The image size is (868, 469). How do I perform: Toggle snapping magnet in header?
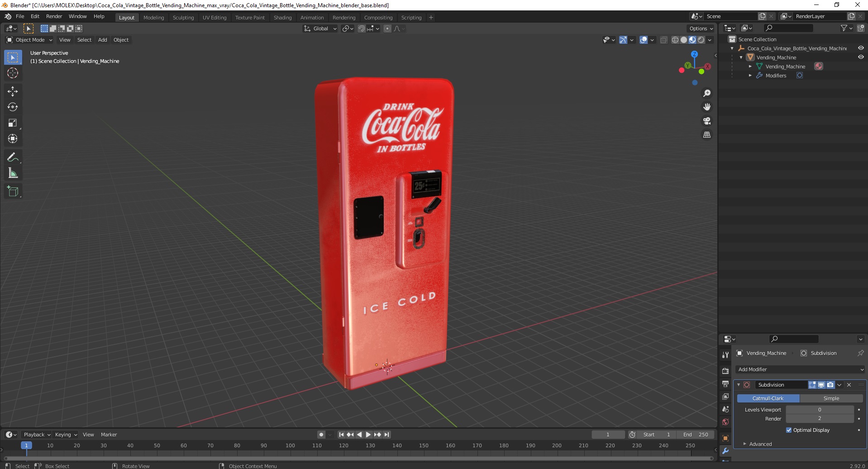click(x=361, y=29)
